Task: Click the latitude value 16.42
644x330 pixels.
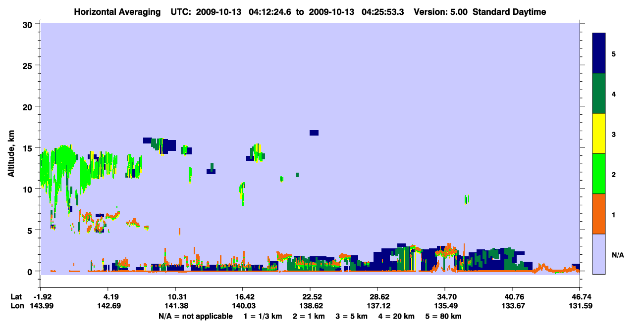Action: [x=243, y=297]
